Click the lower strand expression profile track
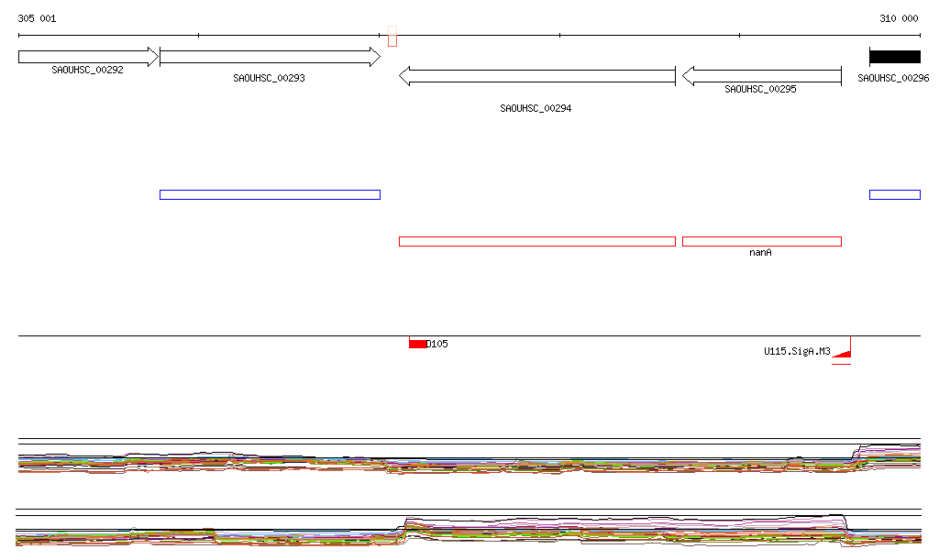 [x=469, y=529]
